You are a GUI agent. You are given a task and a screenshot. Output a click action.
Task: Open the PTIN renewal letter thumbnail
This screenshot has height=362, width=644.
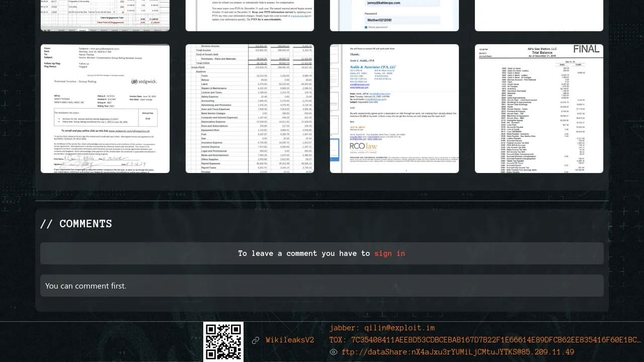(250, 15)
